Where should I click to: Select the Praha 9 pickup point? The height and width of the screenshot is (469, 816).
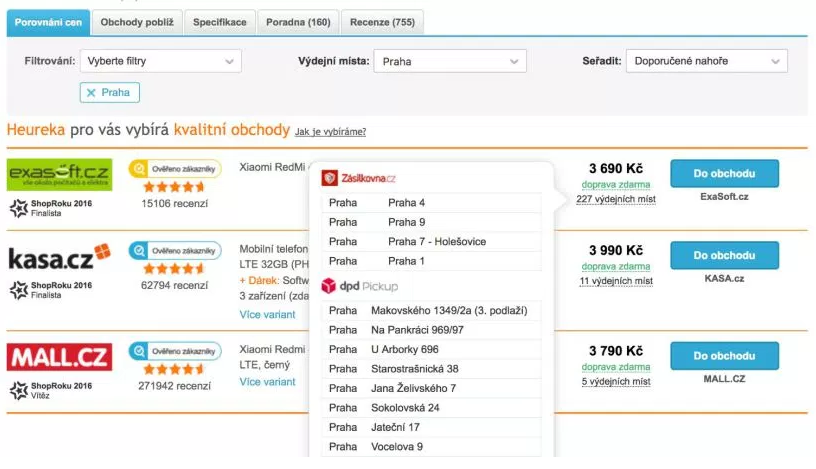point(431,222)
